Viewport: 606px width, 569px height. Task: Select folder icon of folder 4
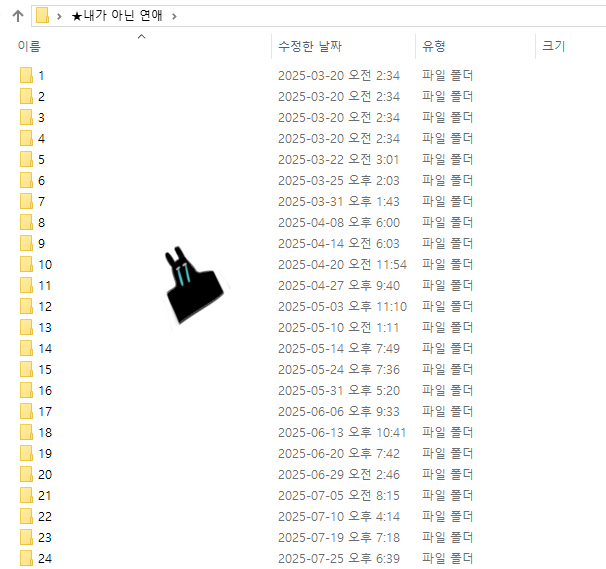tap(26, 138)
